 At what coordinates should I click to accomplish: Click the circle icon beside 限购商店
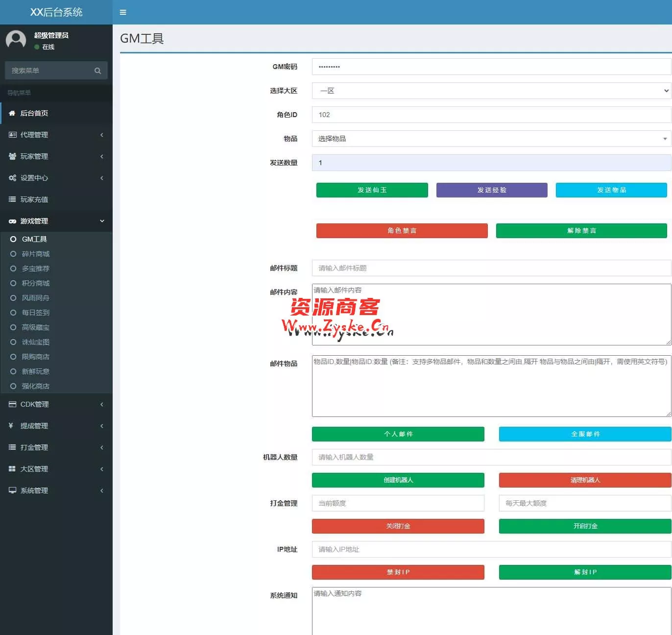click(13, 357)
